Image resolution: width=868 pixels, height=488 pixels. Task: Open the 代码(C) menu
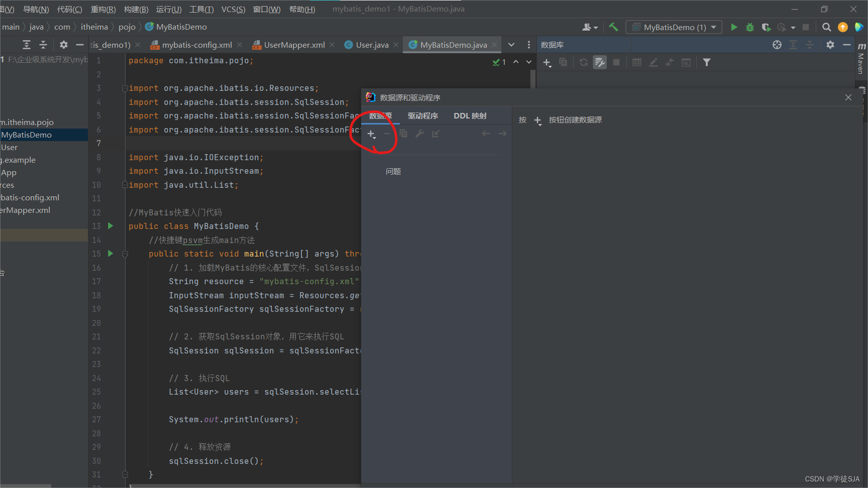(x=70, y=9)
